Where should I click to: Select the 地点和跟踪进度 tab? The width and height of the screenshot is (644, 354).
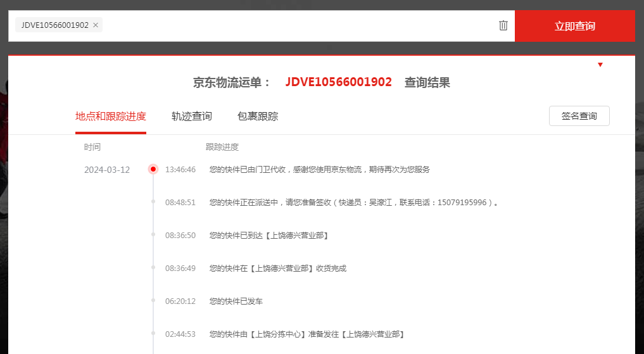[110, 117]
